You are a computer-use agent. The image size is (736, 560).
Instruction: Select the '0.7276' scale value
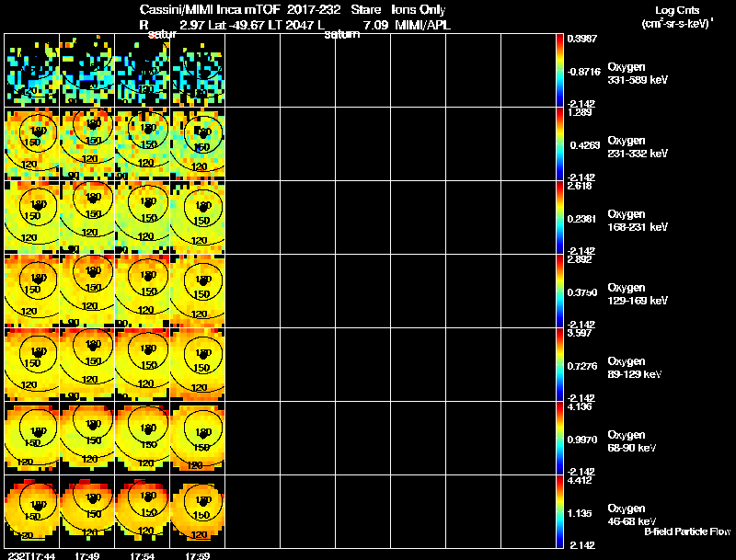pos(582,366)
